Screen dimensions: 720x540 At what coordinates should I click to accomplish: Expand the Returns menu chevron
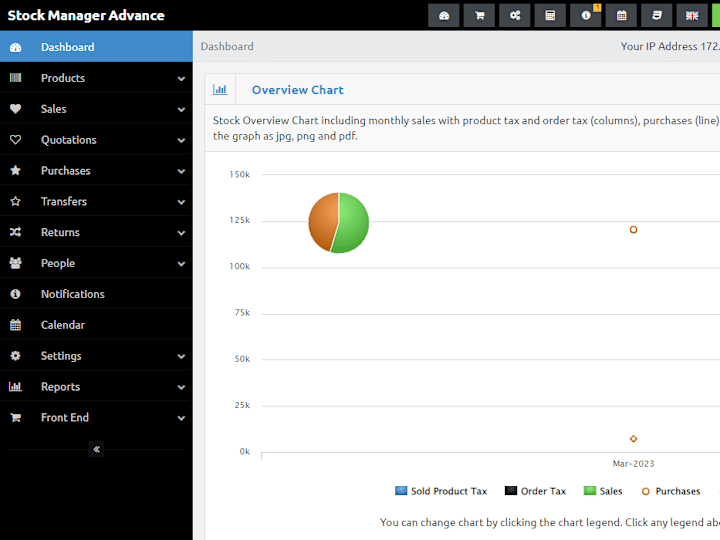click(181, 233)
